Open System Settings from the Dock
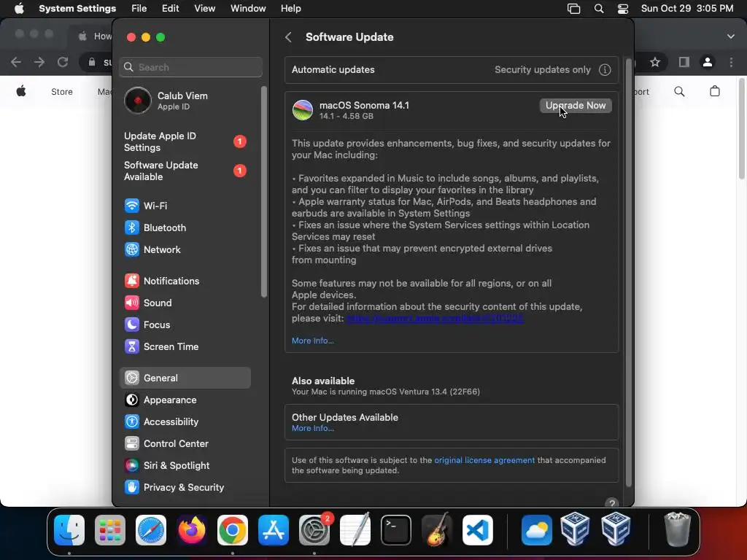747x560 pixels. pos(314,530)
